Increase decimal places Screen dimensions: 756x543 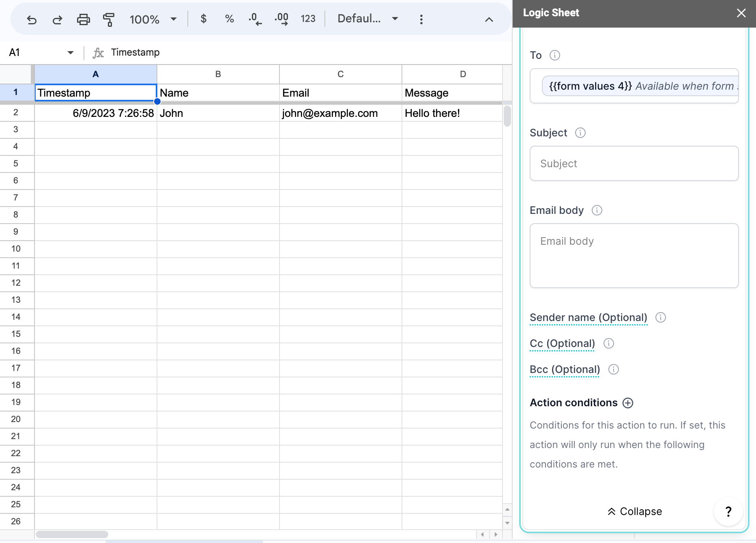click(281, 19)
